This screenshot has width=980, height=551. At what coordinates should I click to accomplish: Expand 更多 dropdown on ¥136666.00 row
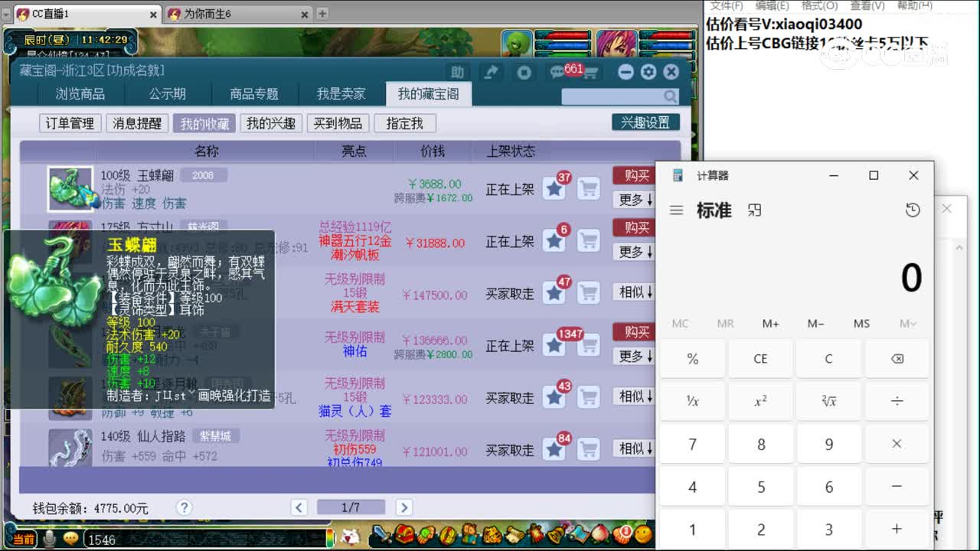click(x=633, y=357)
